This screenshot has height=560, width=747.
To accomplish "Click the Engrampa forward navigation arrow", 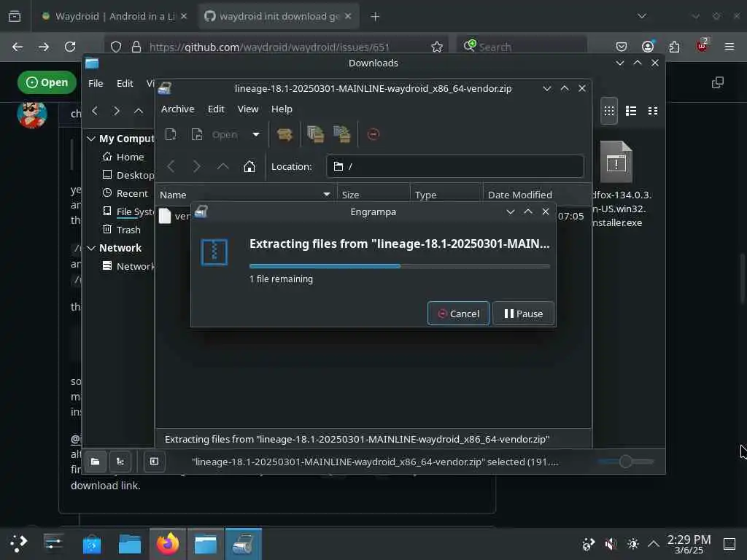I will (x=196, y=167).
